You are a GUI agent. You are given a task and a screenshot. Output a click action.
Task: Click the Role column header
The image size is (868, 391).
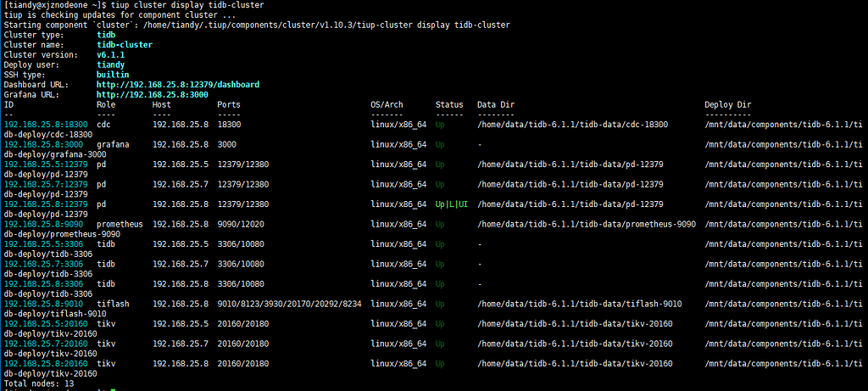pyautogui.click(x=105, y=105)
